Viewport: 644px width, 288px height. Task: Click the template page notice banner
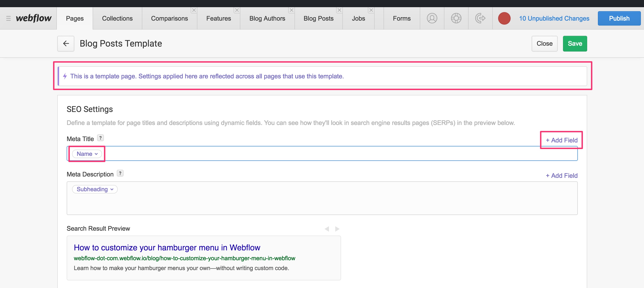322,76
